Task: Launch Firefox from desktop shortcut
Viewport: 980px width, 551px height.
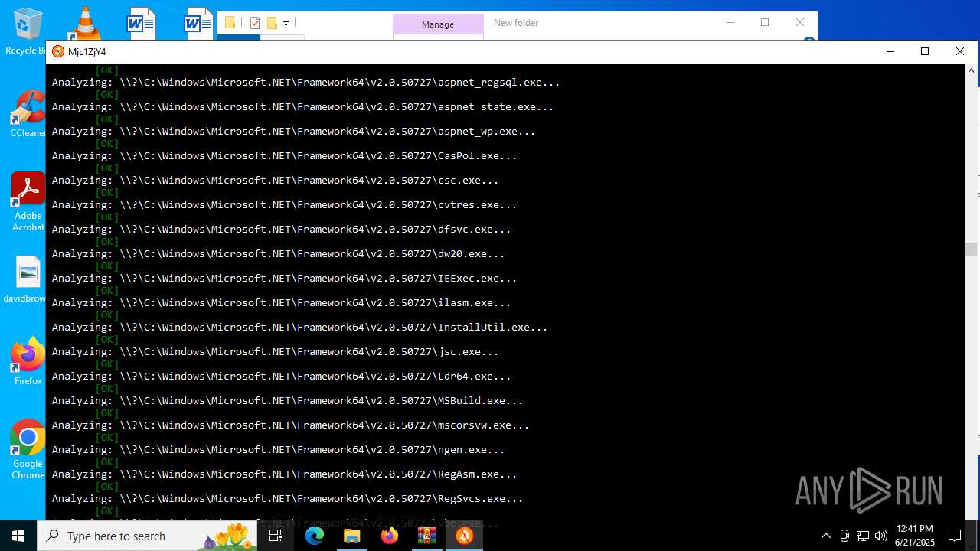Action: coord(28,361)
